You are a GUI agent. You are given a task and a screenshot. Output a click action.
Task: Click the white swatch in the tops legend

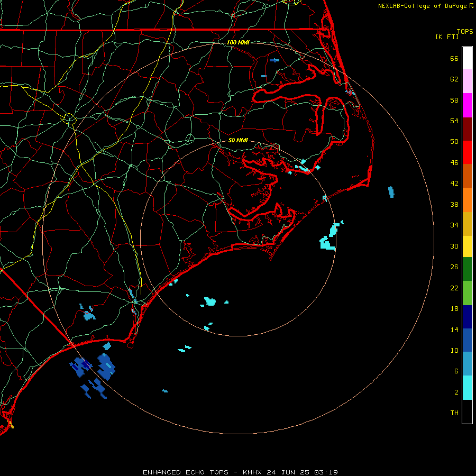tap(467, 58)
